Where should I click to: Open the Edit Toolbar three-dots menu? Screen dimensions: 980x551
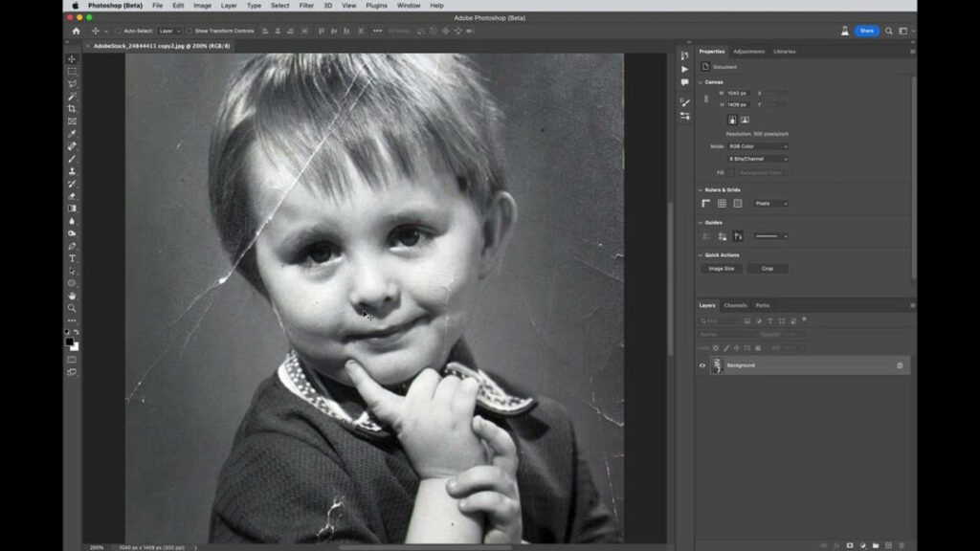72,320
